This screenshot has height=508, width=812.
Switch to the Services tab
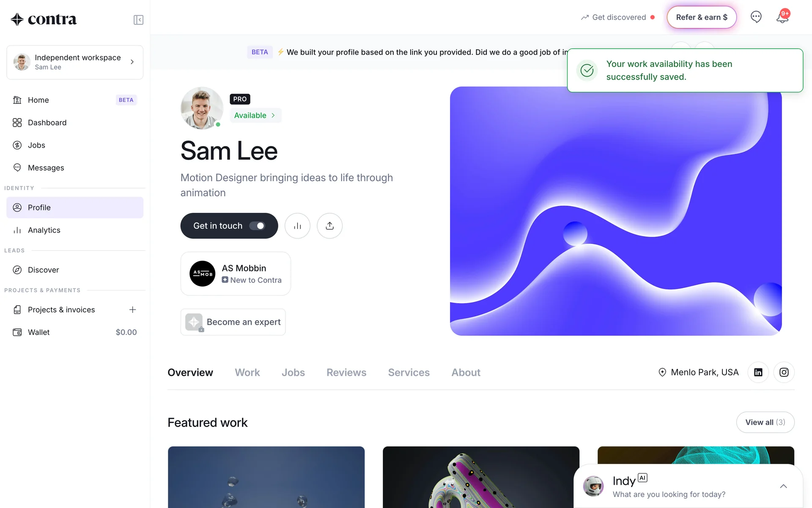tap(409, 372)
